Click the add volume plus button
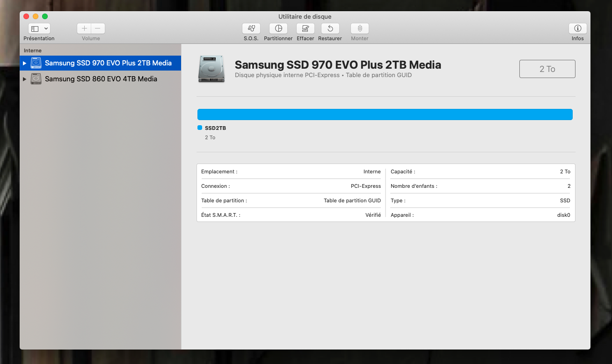 click(84, 29)
